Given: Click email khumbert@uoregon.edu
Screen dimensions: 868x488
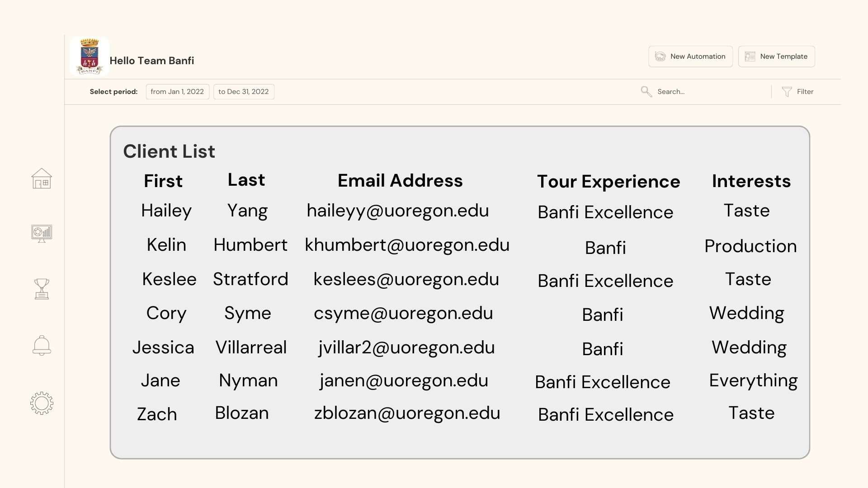Looking at the screenshot, I should pos(407,245).
